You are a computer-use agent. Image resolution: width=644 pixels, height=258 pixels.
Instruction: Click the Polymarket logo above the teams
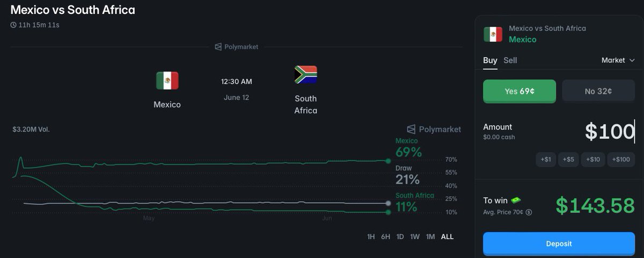coord(237,47)
